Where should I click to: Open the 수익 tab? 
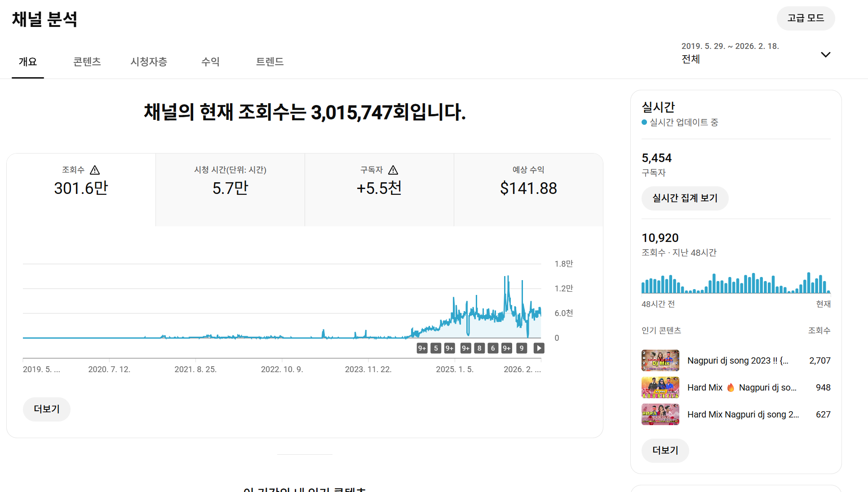(x=210, y=61)
